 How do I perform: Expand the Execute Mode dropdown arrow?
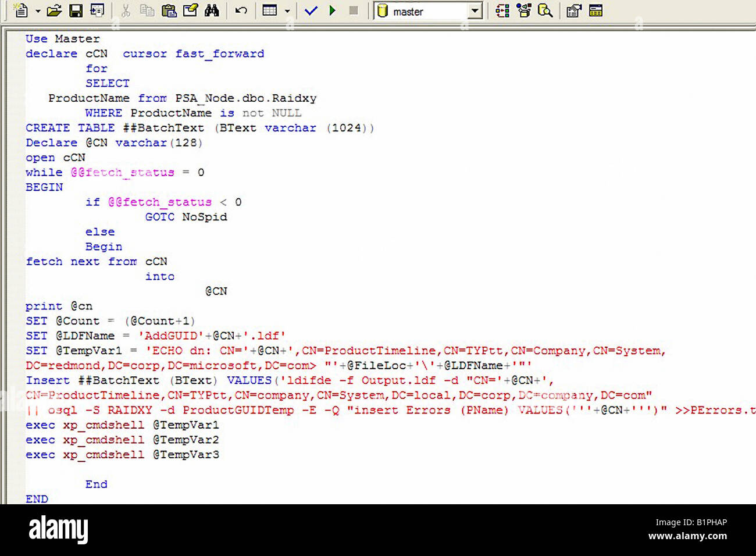287,11
